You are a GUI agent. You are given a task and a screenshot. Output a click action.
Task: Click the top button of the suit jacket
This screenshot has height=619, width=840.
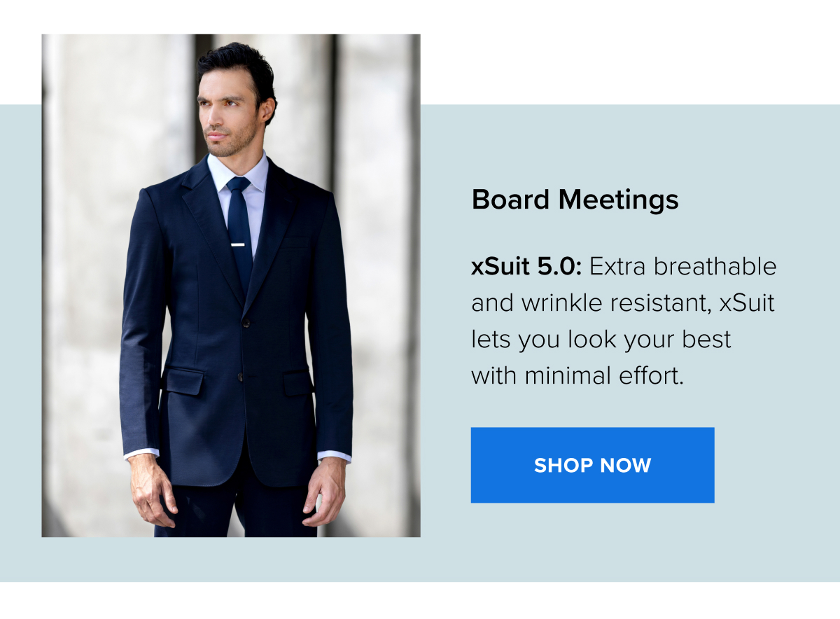pyautogui.click(x=246, y=324)
